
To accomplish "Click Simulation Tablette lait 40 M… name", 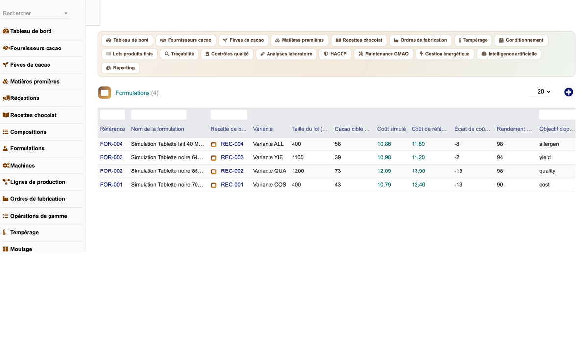I will click(x=168, y=144).
